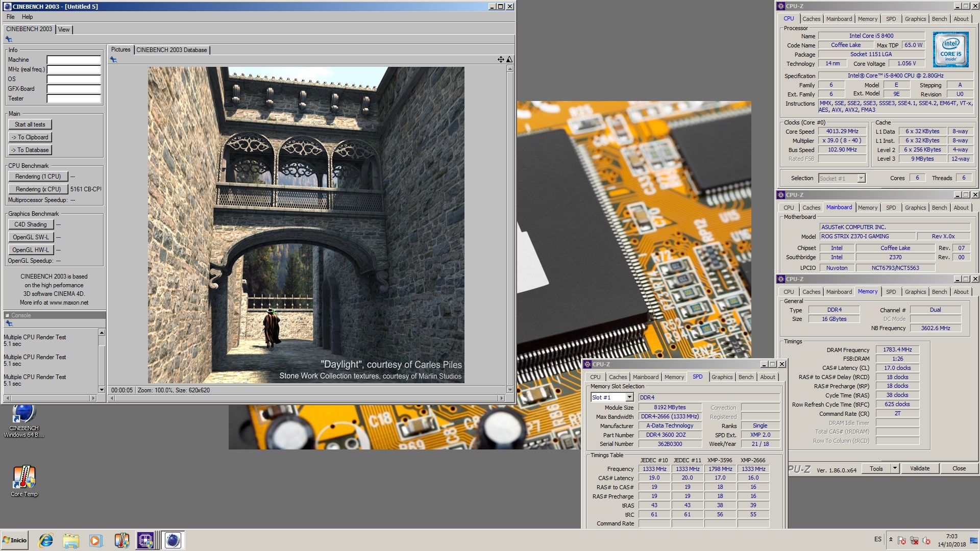This screenshot has width=980, height=551.
Task: Launch Windows Media Player from taskbar
Action: tap(95, 540)
